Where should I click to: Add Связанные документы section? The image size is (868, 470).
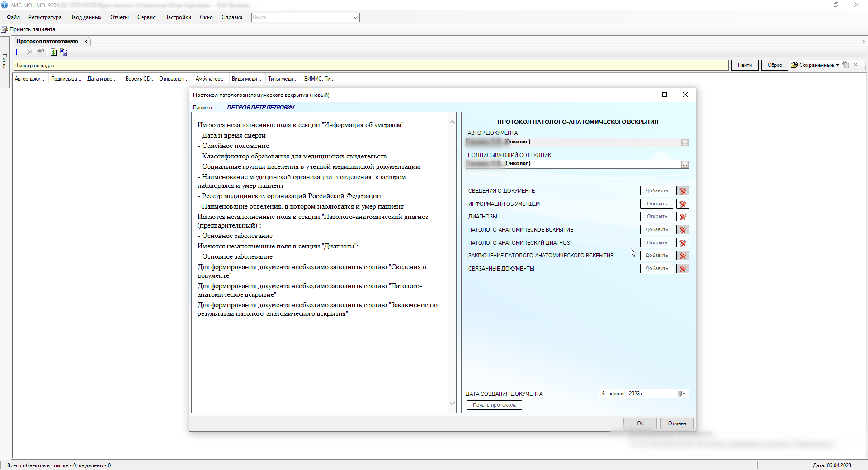(656, 269)
